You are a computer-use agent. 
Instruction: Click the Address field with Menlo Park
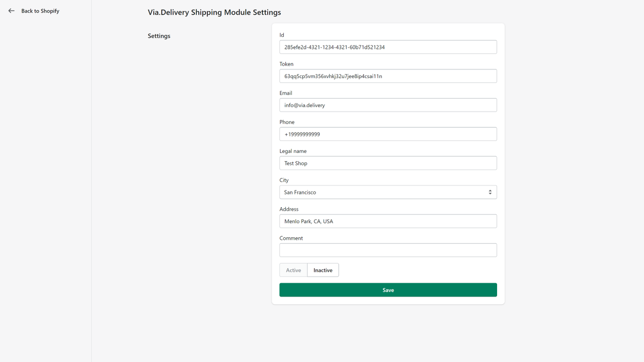[x=388, y=221]
